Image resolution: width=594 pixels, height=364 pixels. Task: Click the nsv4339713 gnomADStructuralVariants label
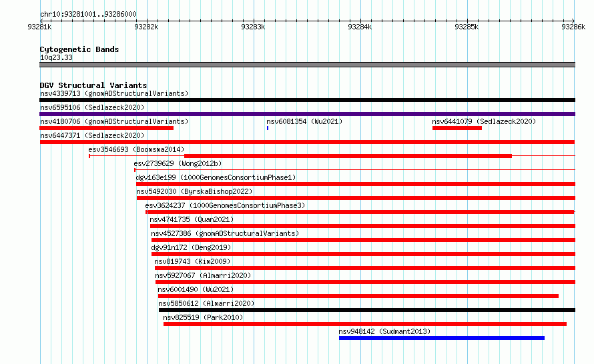click(x=114, y=93)
